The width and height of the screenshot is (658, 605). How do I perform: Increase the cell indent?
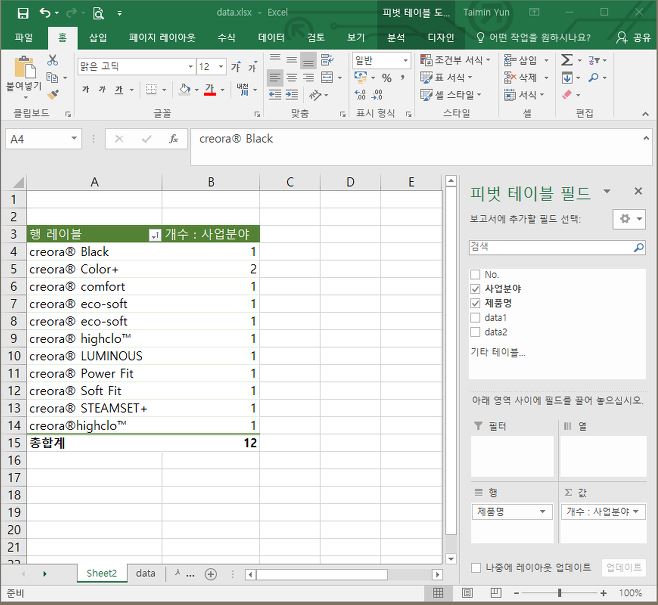[x=292, y=95]
